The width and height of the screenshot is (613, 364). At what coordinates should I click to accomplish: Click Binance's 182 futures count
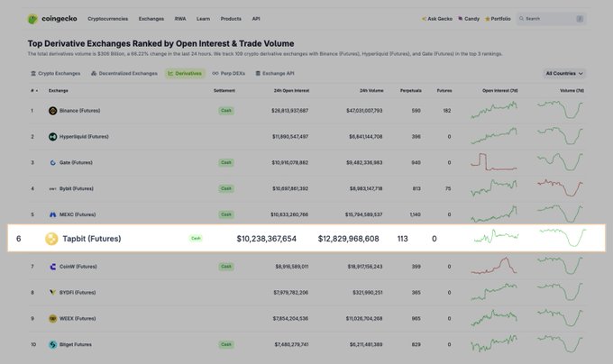click(x=447, y=111)
